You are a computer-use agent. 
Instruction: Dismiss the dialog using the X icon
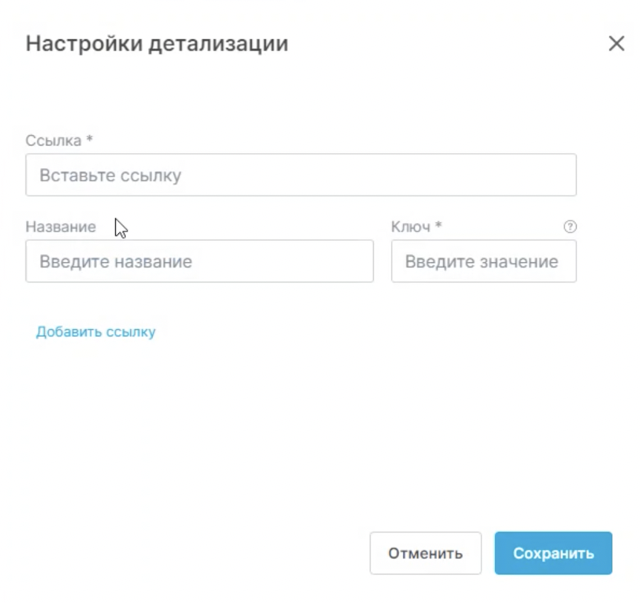(616, 44)
